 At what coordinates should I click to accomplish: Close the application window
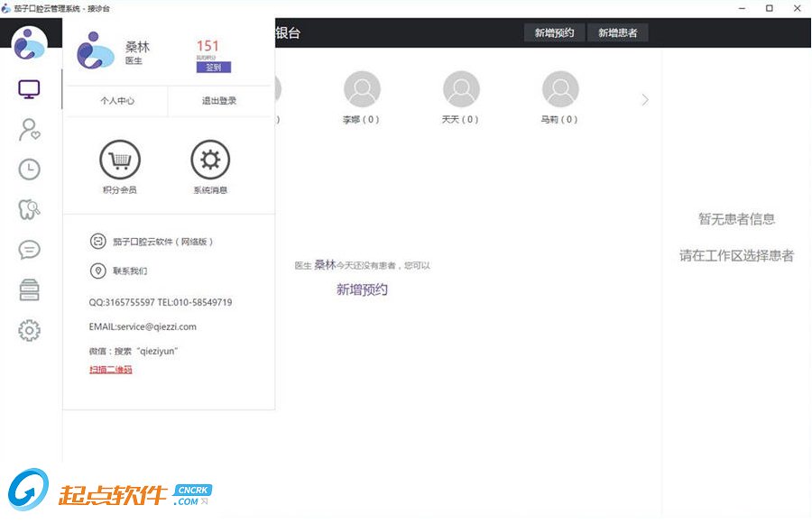pos(798,8)
